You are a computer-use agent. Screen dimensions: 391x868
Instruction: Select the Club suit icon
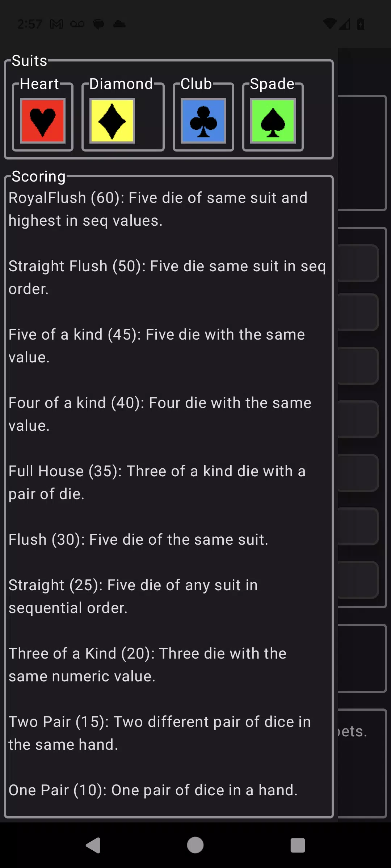pos(203,120)
